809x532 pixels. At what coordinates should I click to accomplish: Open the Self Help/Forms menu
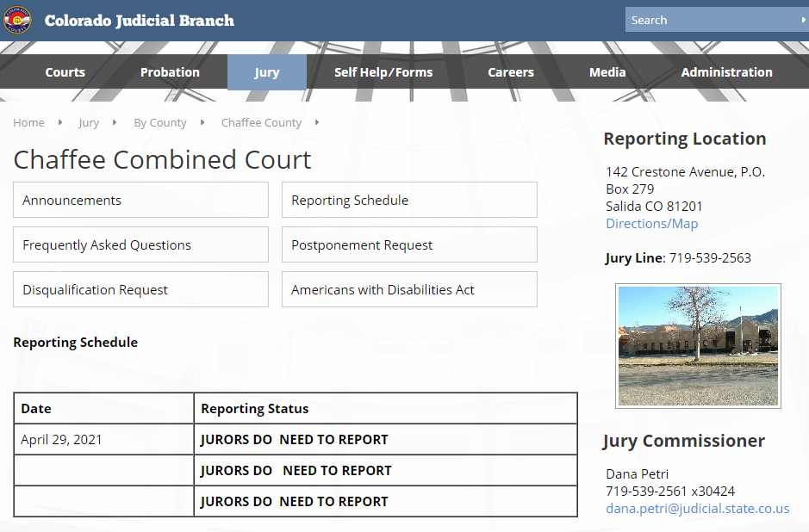(x=383, y=72)
